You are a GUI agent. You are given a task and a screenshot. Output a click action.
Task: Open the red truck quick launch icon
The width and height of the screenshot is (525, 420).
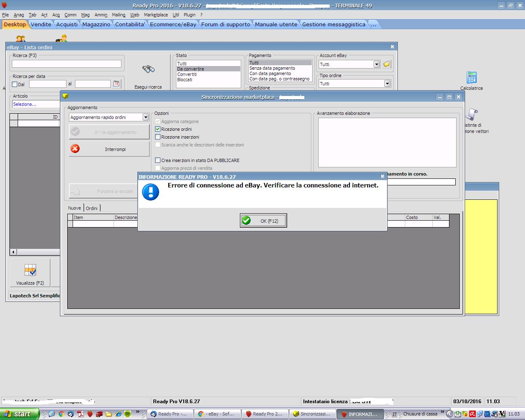tap(99, 414)
